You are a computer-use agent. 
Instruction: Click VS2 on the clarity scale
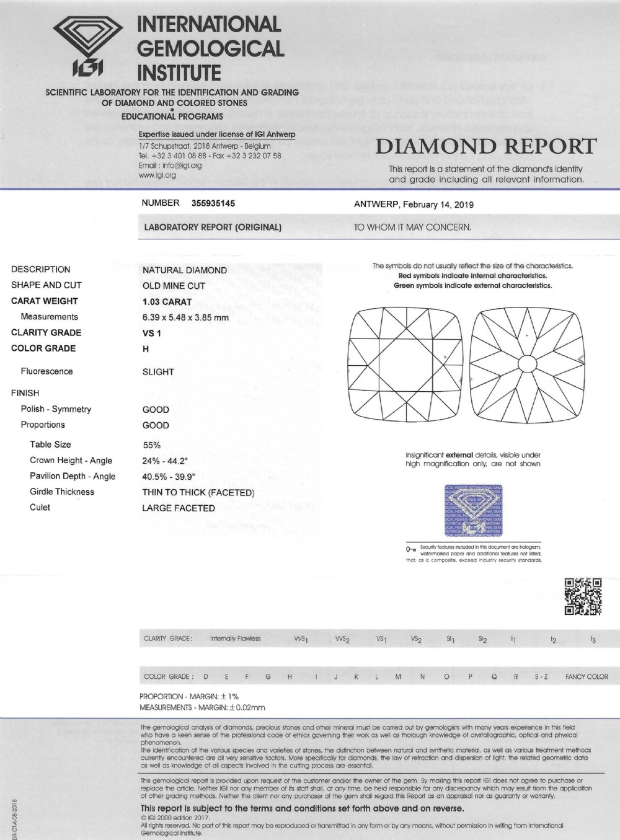point(416,639)
